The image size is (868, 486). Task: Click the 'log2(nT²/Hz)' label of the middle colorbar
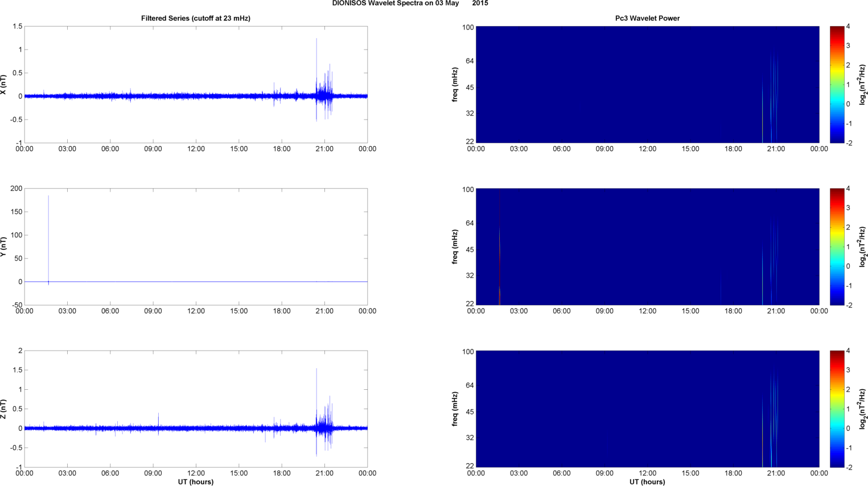click(862, 247)
